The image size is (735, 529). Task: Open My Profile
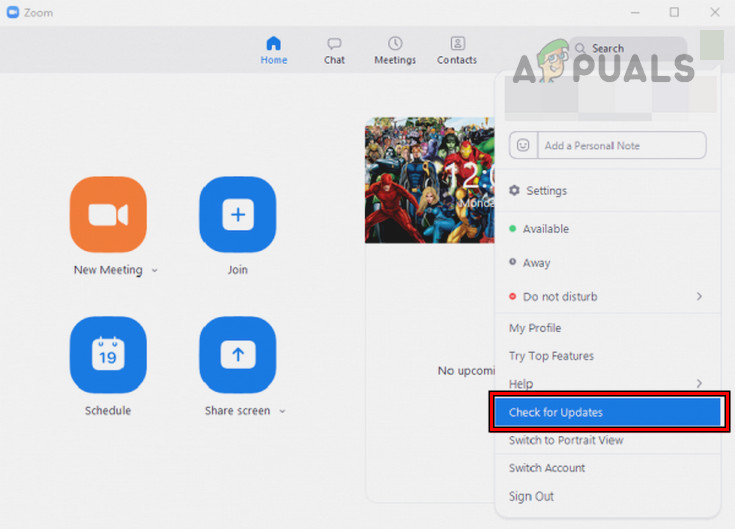coord(608,328)
